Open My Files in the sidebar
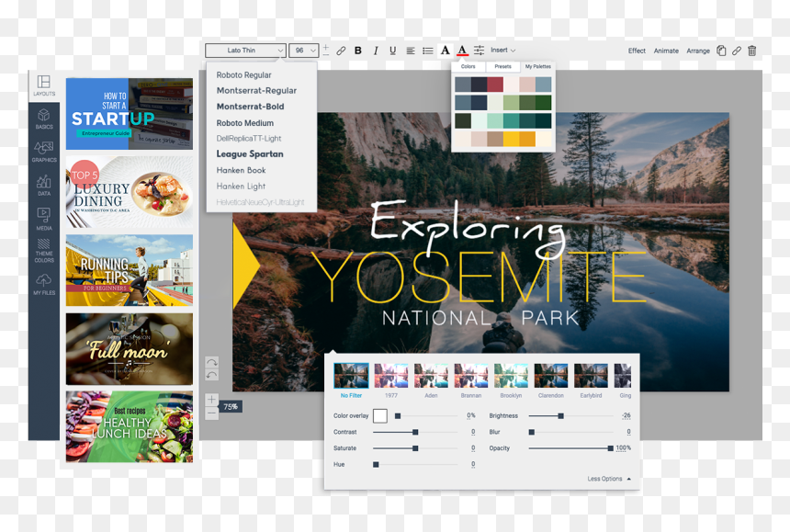The height and width of the screenshot is (532, 790). click(44, 284)
